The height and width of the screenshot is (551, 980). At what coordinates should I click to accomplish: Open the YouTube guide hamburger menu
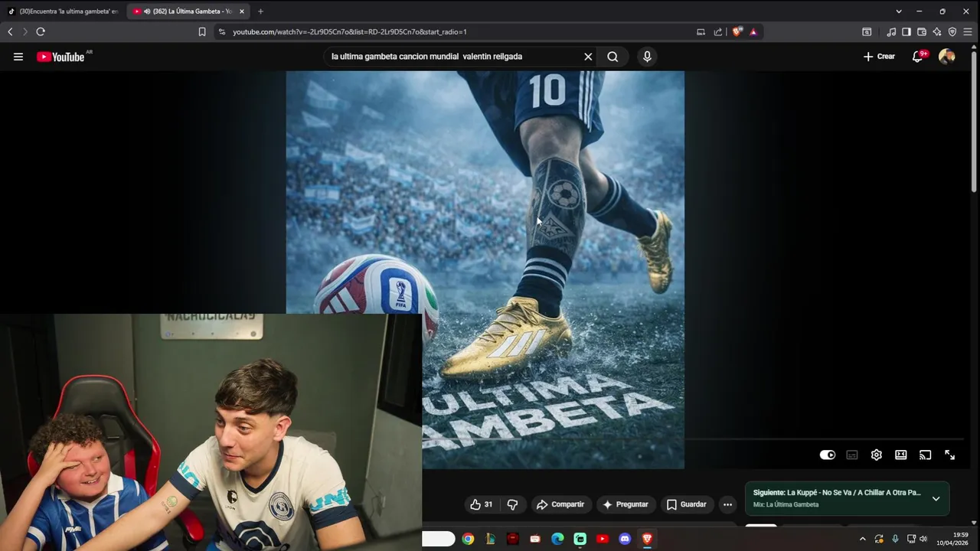(18, 57)
